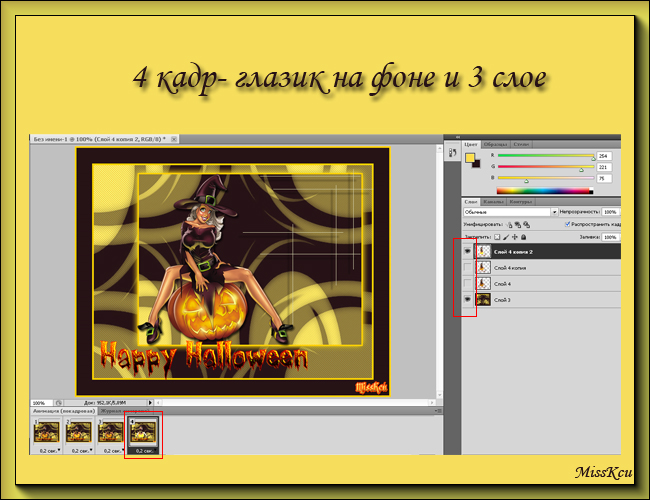Click the horizontal scrollbar right arrow
Screen dimensions: 650x500
point(432,403)
